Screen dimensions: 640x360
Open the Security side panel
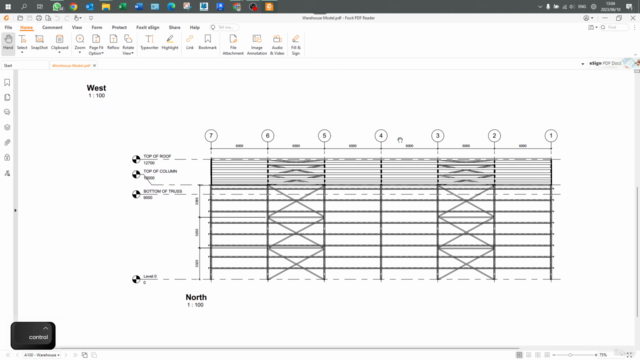[x=7, y=158]
